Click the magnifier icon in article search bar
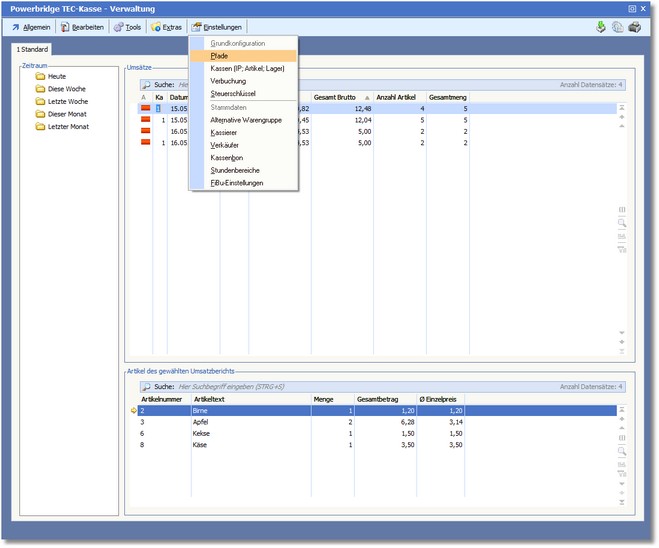The image size is (659, 548). [x=146, y=386]
